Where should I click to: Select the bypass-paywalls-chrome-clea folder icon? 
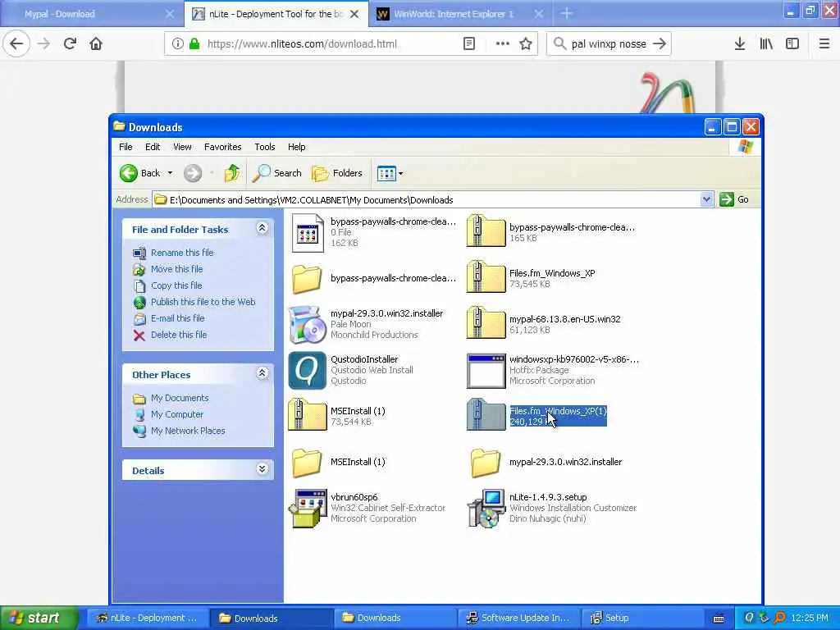[307, 279]
